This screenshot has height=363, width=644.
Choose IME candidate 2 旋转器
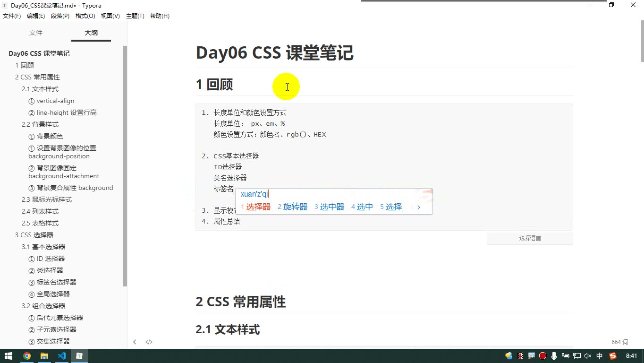click(292, 207)
